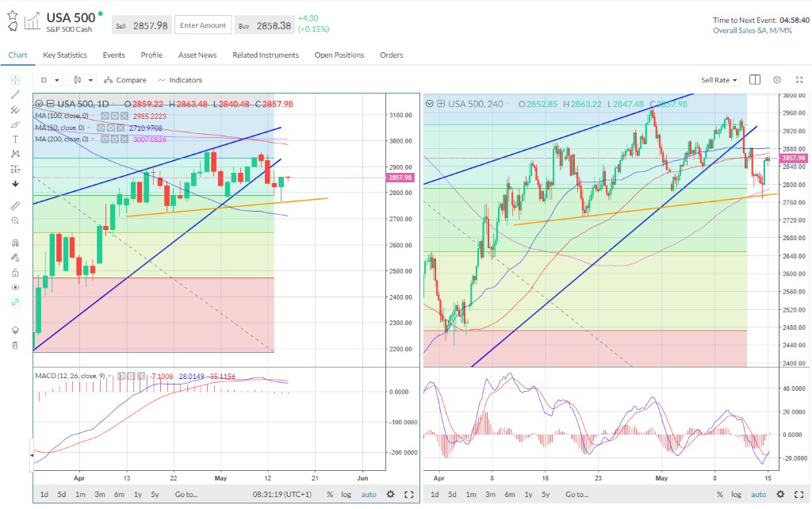Viewport: 812px width, 509px height.
Task: Focus the Enter Amount field
Action: coord(203,25)
